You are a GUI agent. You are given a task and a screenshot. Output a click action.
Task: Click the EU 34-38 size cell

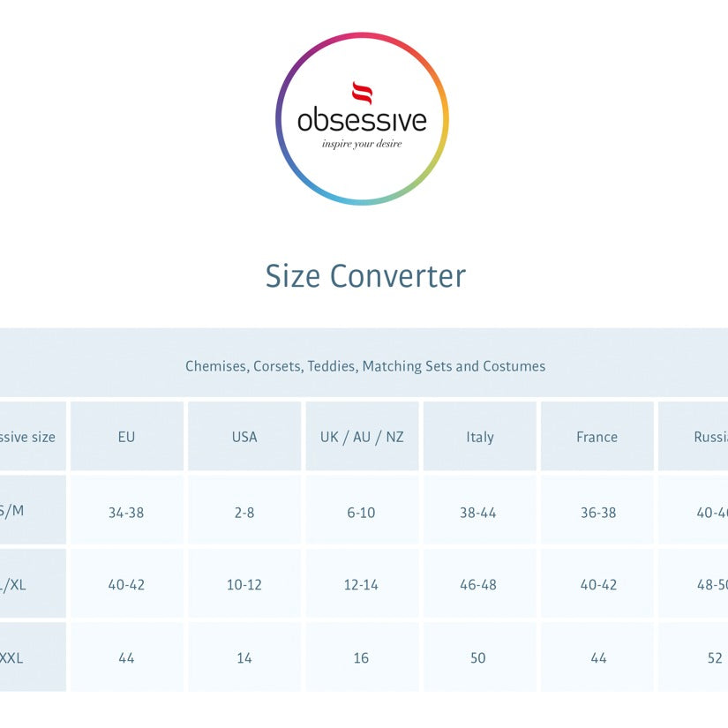click(x=126, y=512)
